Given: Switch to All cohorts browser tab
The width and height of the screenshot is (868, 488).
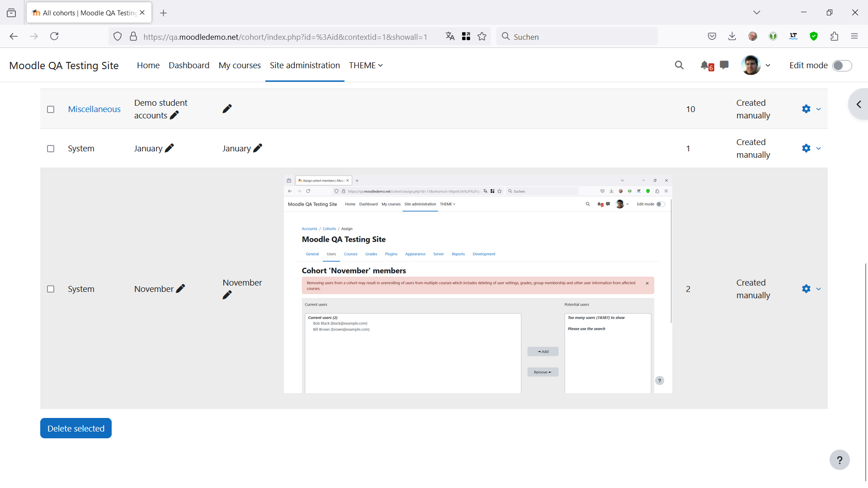Looking at the screenshot, I should point(89,13).
